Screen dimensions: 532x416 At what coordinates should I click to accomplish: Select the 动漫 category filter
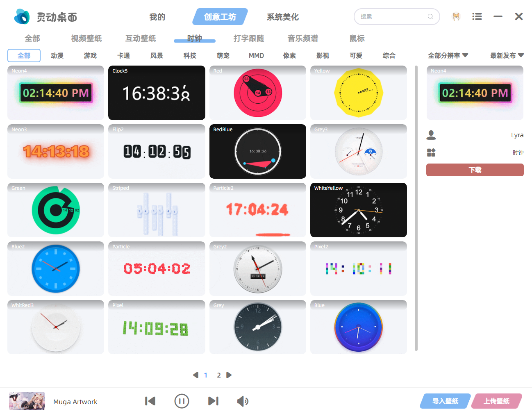tap(57, 56)
